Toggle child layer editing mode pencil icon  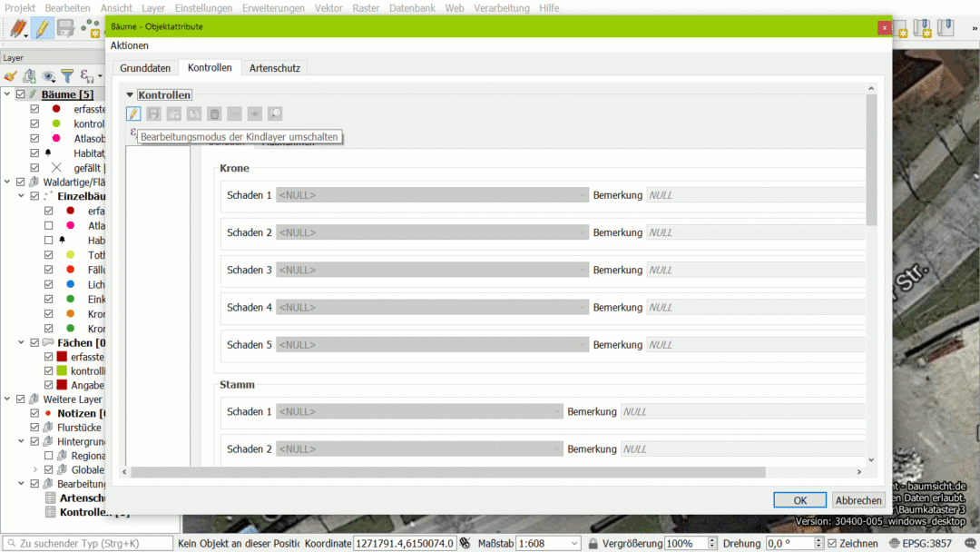(133, 113)
